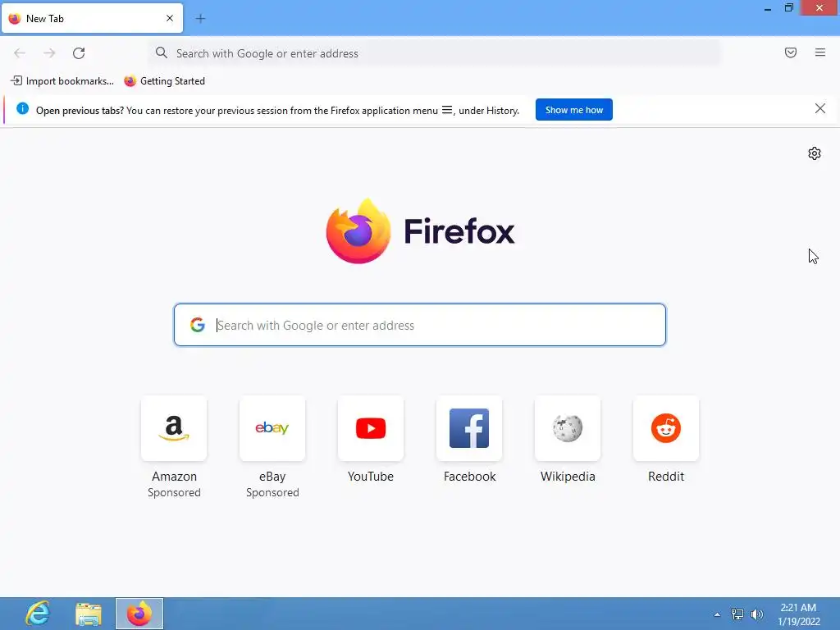Restore down the Firefox window
Screen dimensions: 840x630
pyautogui.click(x=788, y=8)
